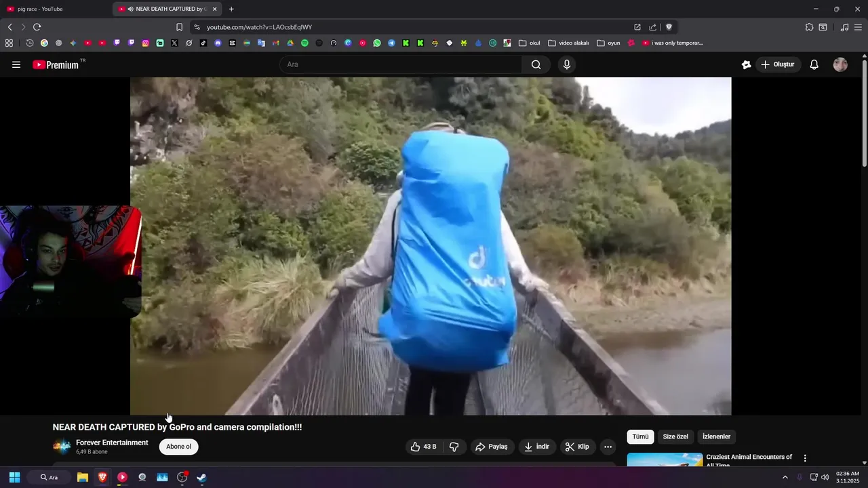This screenshot has width=868, height=488.
Task: Open the more actions three-dot menu
Action: coord(608,447)
